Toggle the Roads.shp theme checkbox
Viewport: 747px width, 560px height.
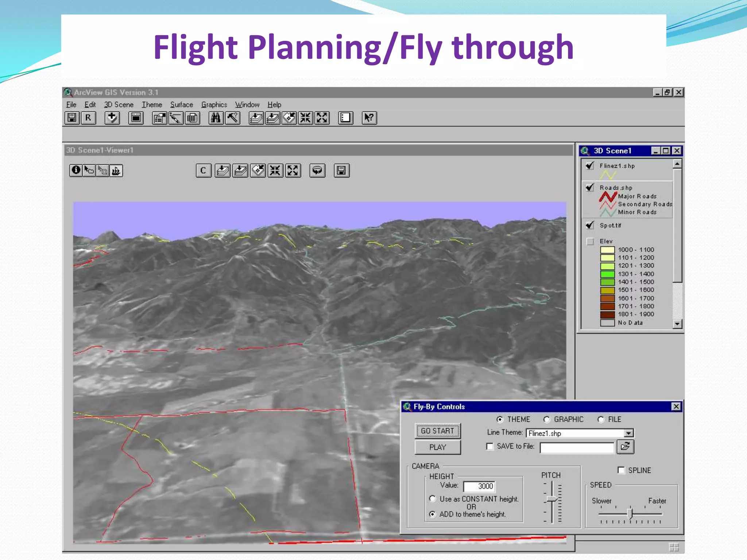click(x=590, y=187)
